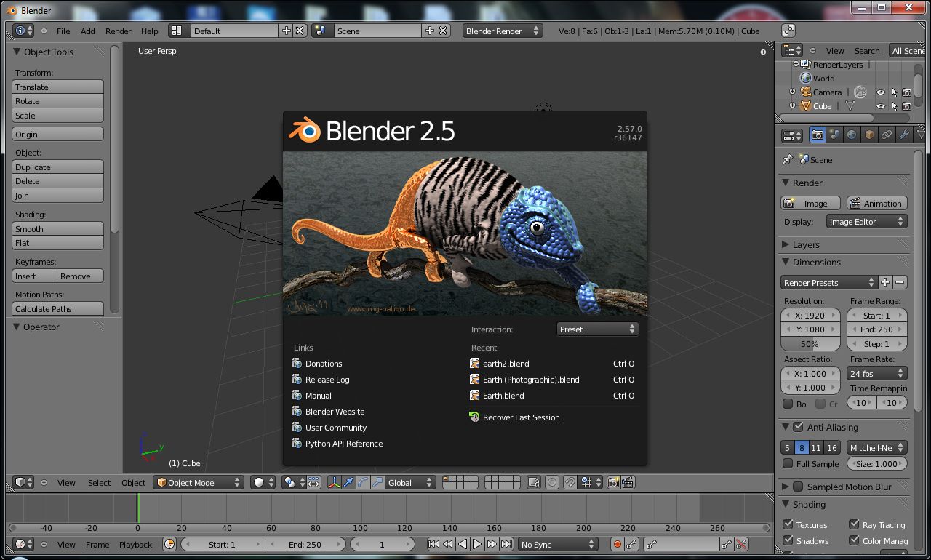Play animation forward in timeline
931x560 pixels.
click(x=477, y=544)
